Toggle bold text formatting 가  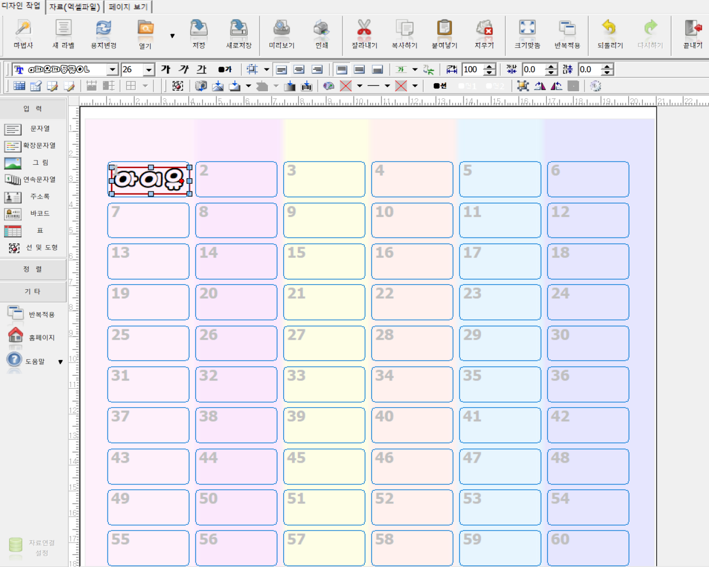[x=166, y=69]
